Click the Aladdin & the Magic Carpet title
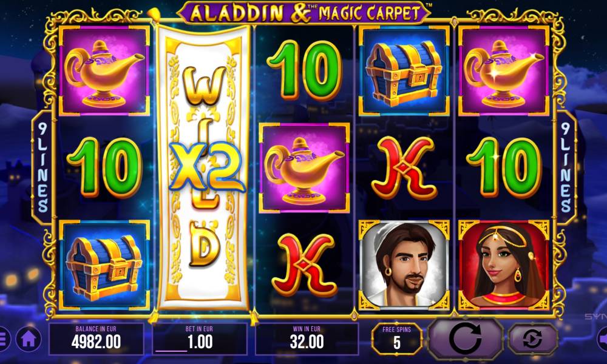607x364 pixels. tap(304, 12)
